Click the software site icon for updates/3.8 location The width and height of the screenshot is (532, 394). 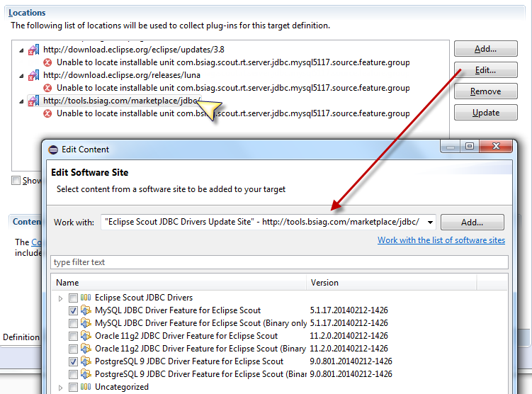coord(33,50)
